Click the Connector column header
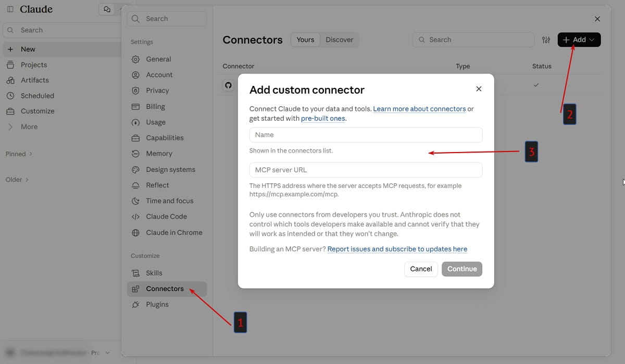 (x=239, y=66)
